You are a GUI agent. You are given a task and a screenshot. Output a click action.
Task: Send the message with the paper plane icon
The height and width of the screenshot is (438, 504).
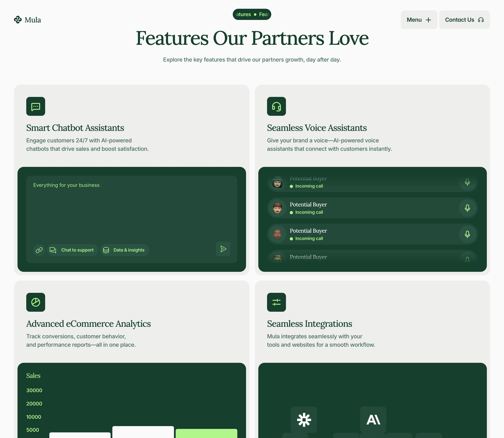pyautogui.click(x=223, y=249)
